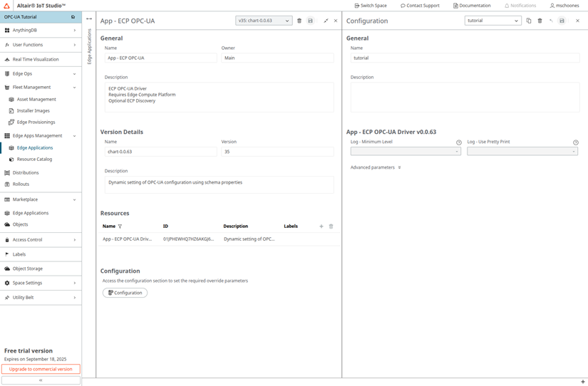The width and height of the screenshot is (588, 386).
Task: Copy the tutorial configuration
Action: click(529, 21)
